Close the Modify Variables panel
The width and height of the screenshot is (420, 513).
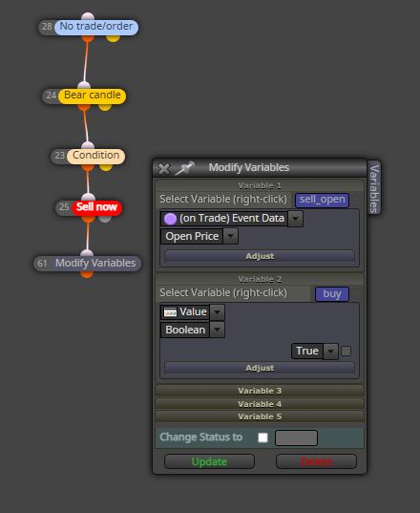164,169
